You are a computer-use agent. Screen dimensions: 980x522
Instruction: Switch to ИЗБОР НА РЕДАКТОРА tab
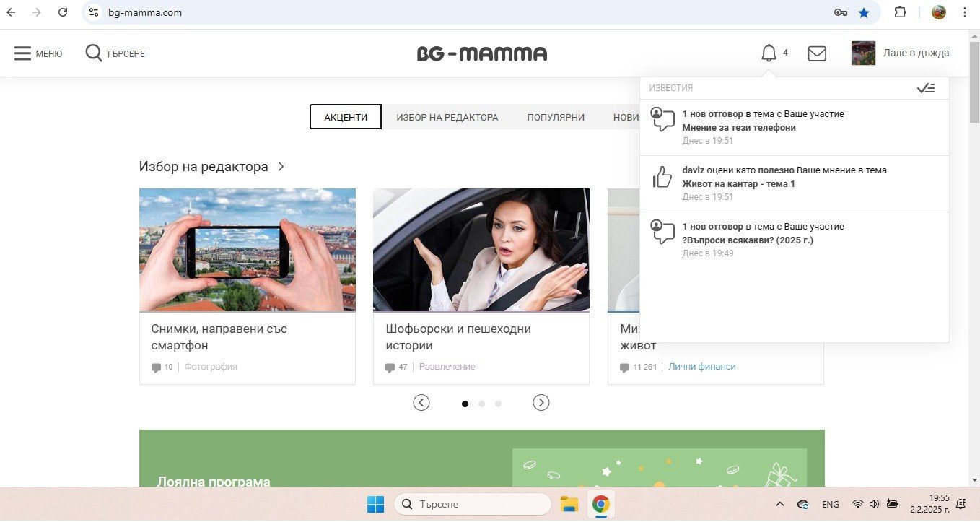[447, 117]
